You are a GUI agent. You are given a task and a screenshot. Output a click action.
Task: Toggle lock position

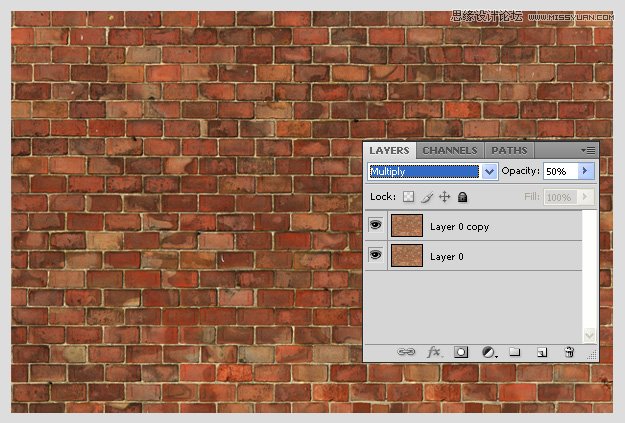[444, 197]
